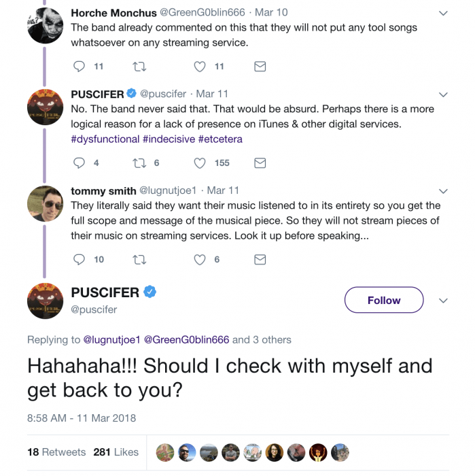Message tommy smith's tweet with envelope icon
This screenshot has width=475, height=476.
260,260
